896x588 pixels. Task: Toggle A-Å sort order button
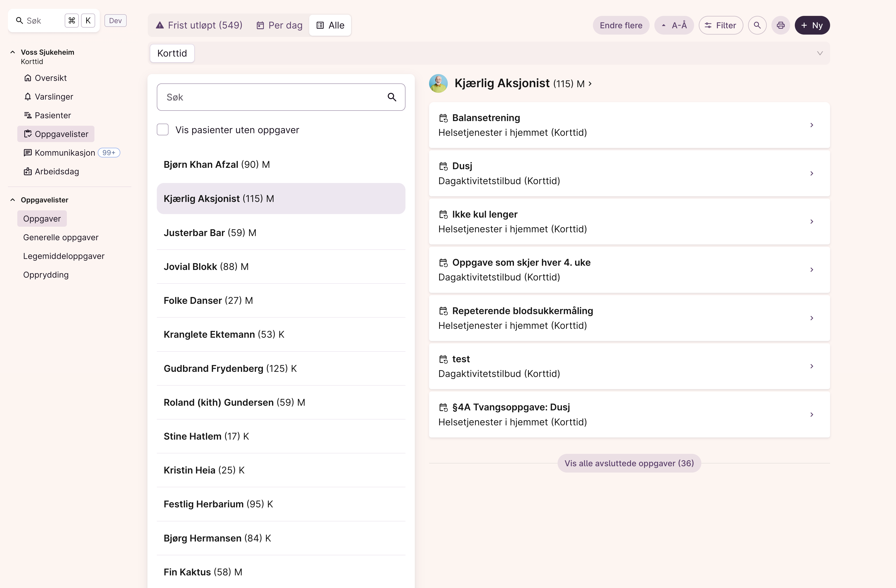[x=674, y=25]
